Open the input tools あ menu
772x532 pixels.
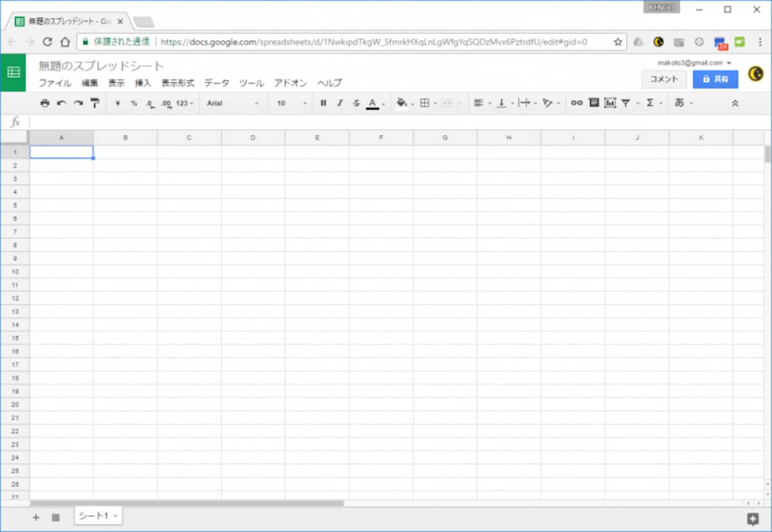click(x=683, y=103)
